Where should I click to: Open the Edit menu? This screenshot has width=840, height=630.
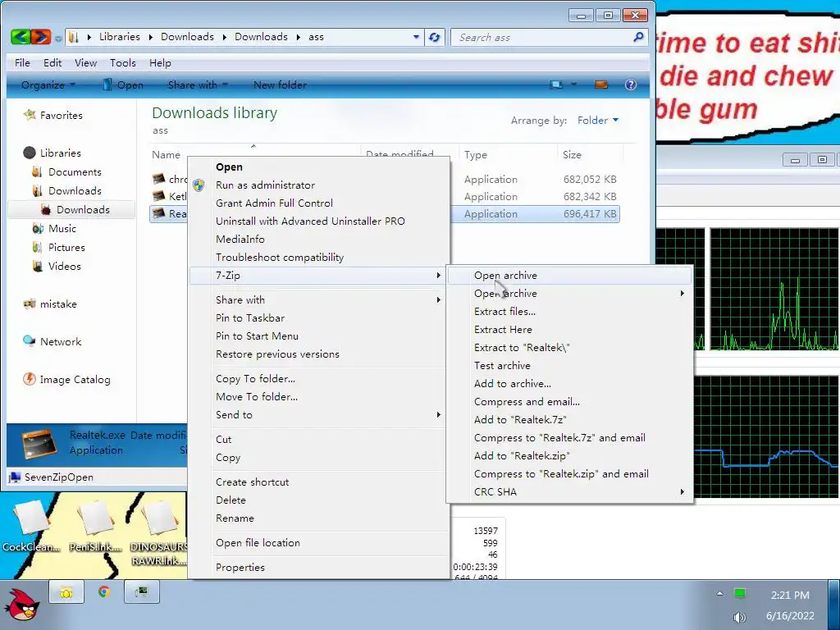52,62
